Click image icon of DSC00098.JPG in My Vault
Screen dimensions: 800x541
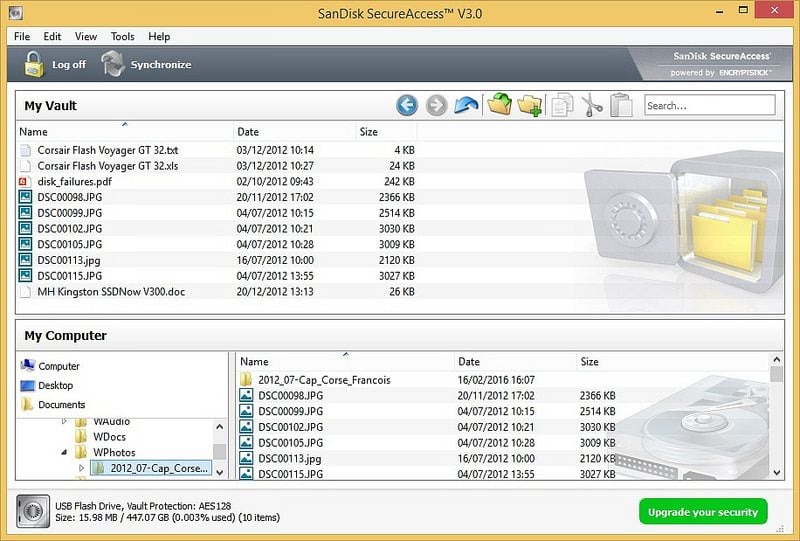tap(25, 197)
